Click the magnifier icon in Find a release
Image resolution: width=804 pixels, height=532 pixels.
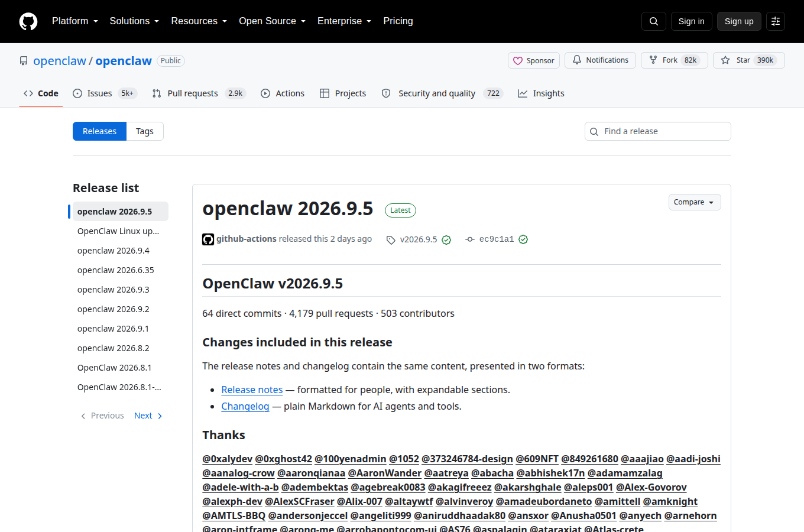595,132
